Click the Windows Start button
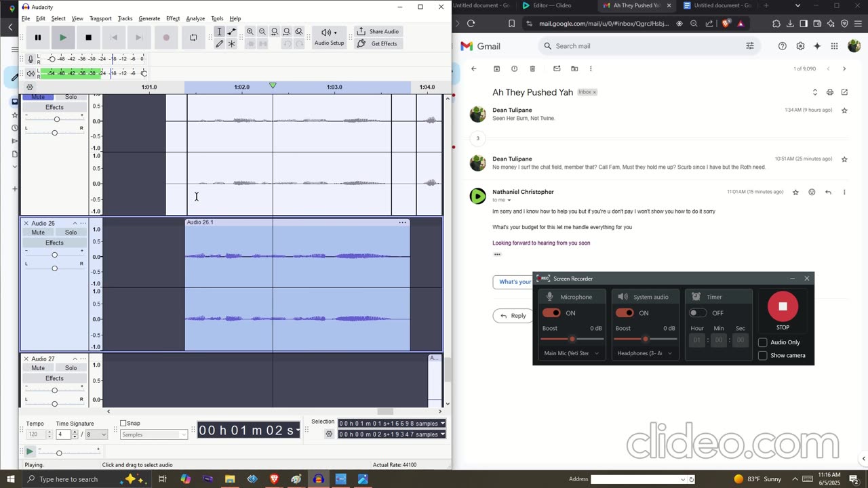868x488 pixels. click(11, 479)
